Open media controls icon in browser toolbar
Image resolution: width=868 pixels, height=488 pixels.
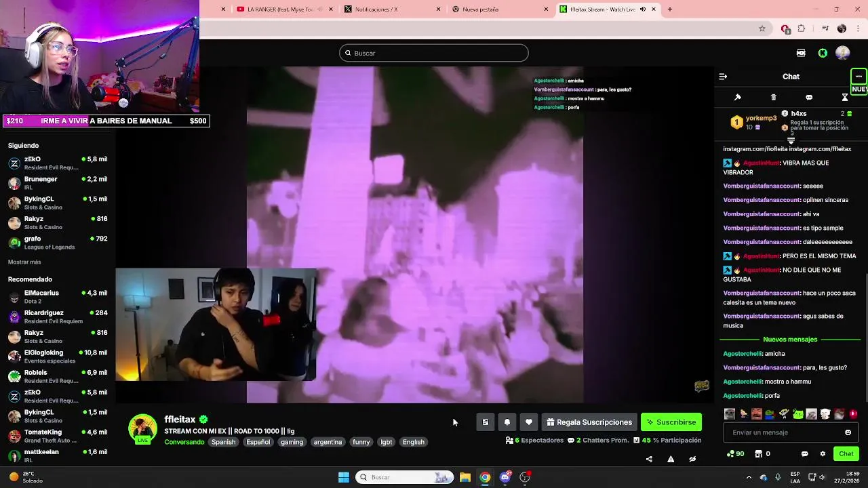coord(825,28)
